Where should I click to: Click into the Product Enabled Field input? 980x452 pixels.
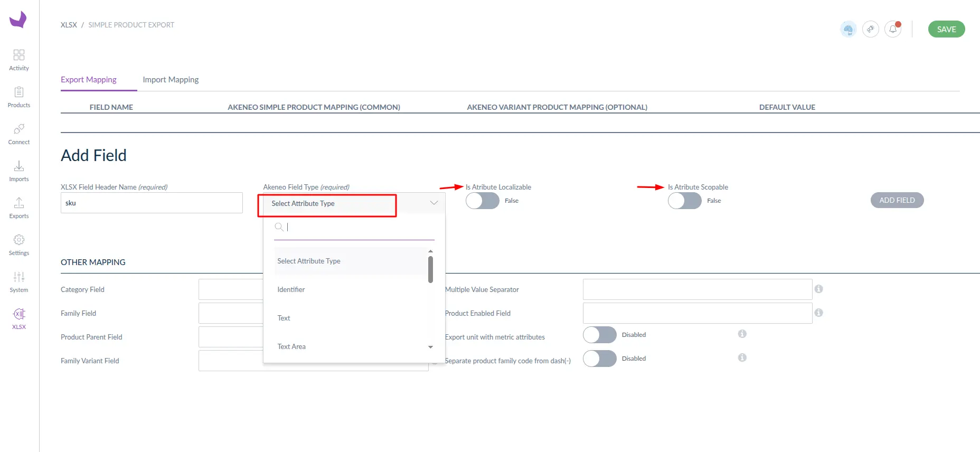[698, 313]
